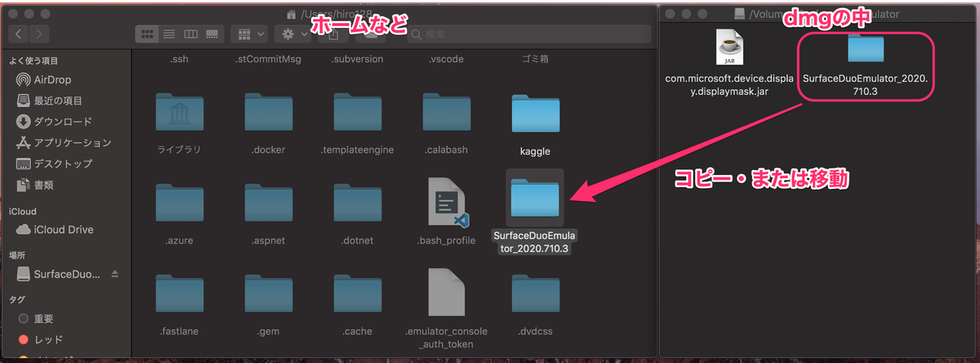Select the .dvdcss folder

536,295
